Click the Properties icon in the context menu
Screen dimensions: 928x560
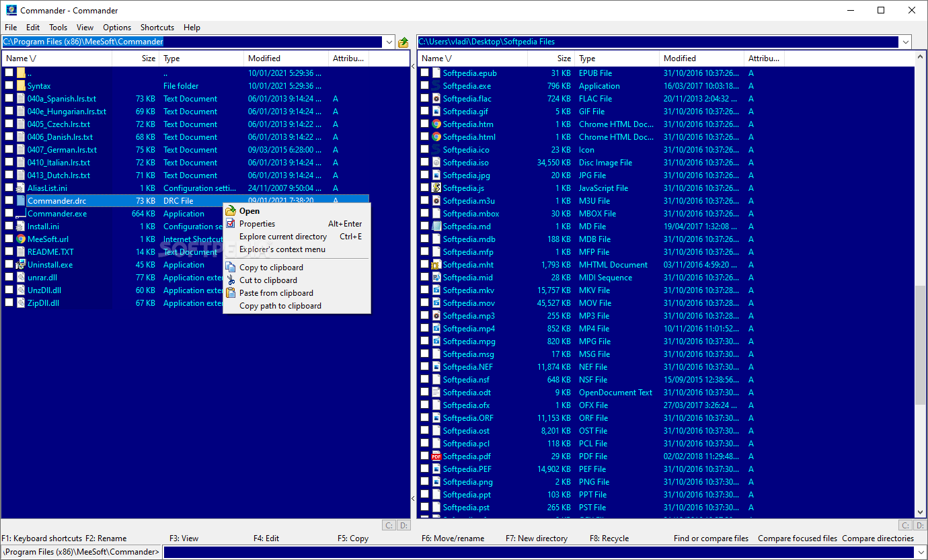(231, 223)
